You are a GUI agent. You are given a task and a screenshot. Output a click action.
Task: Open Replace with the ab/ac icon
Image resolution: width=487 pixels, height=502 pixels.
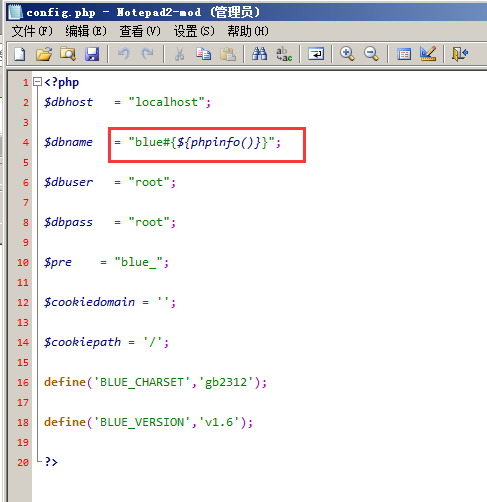284,54
